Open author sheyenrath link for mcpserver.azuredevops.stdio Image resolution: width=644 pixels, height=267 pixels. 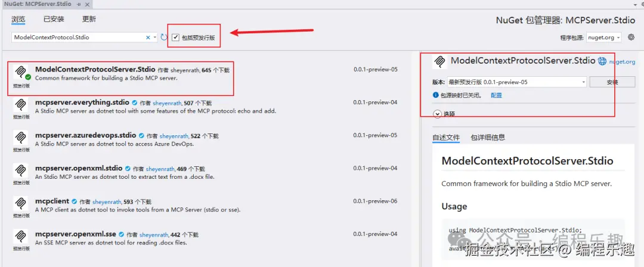174,136
